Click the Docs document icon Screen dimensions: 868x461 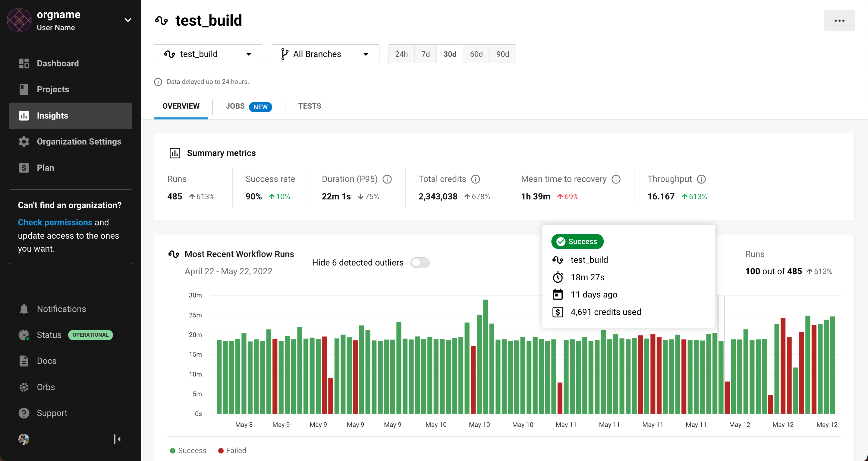pos(24,361)
